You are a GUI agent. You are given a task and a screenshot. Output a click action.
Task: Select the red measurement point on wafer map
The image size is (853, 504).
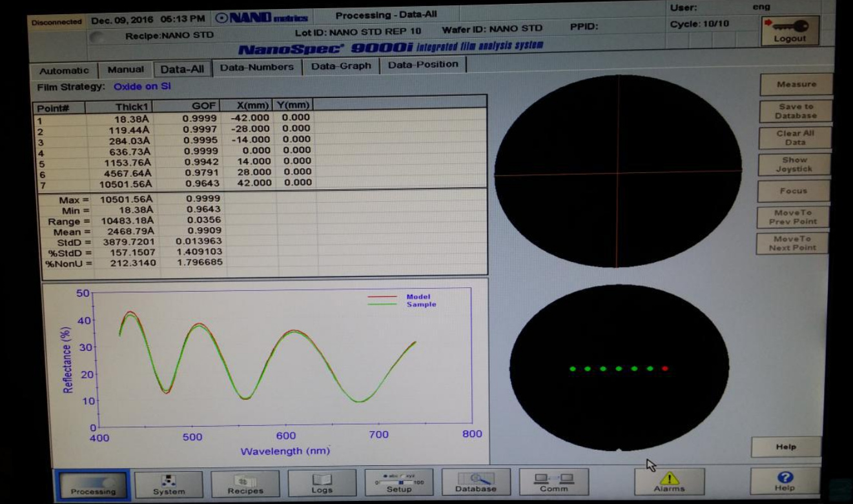(664, 368)
